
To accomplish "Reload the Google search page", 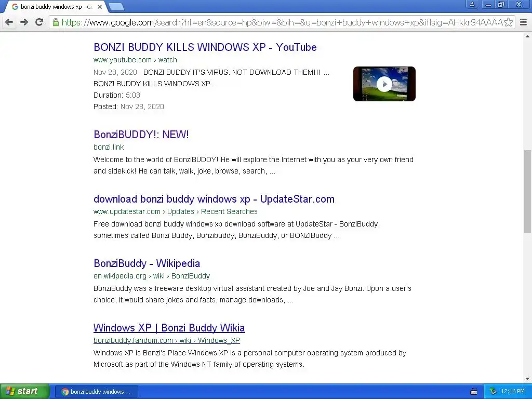I will point(39,22).
